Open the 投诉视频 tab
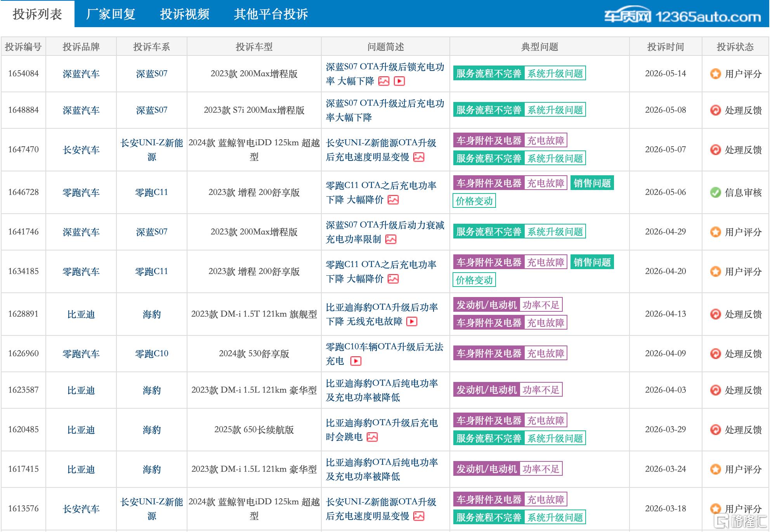770x532 pixels. 185,14
